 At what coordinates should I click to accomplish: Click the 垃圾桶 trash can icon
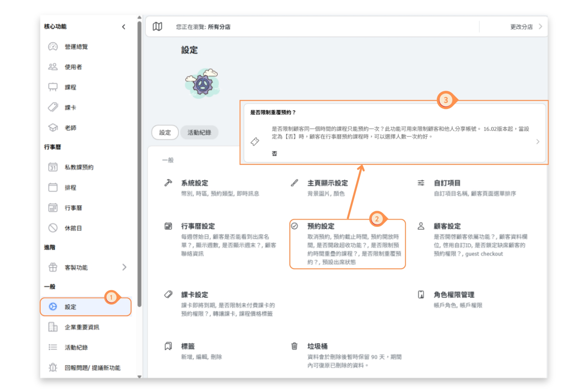tap(294, 346)
